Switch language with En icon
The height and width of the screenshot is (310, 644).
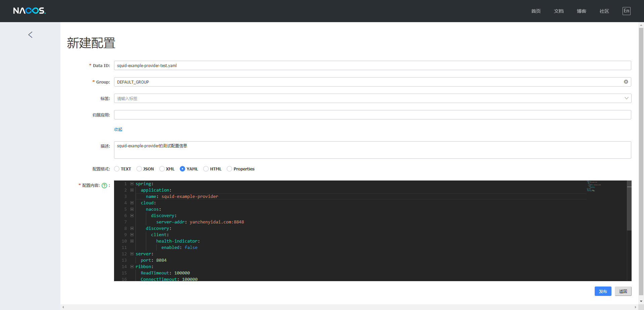[x=626, y=11]
